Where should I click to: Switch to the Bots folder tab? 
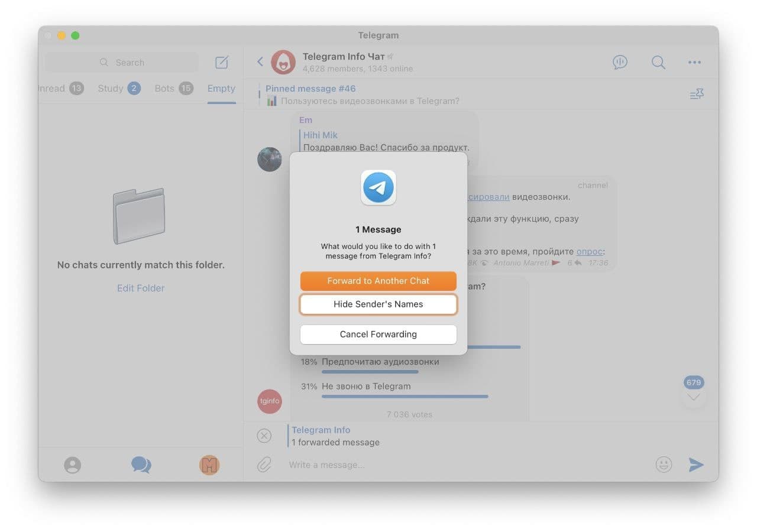174,89
